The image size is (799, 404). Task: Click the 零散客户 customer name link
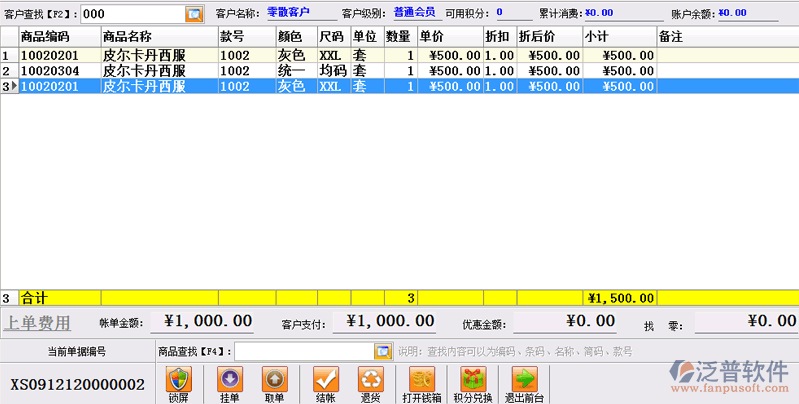(x=288, y=13)
